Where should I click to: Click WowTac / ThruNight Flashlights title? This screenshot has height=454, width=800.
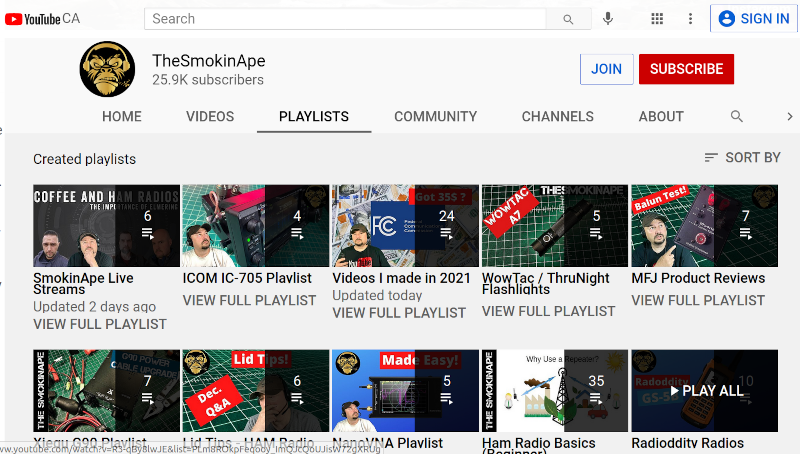click(545, 284)
